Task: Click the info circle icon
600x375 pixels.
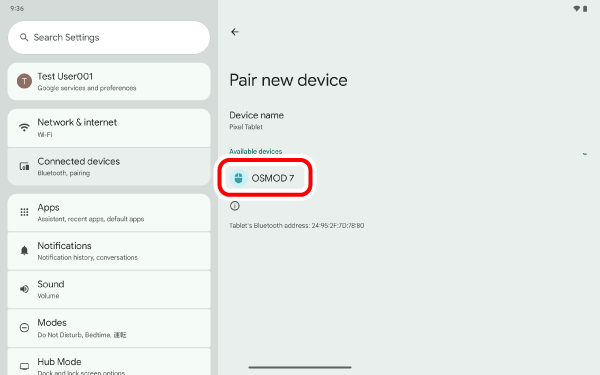Action: pyautogui.click(x=235, y=206)
